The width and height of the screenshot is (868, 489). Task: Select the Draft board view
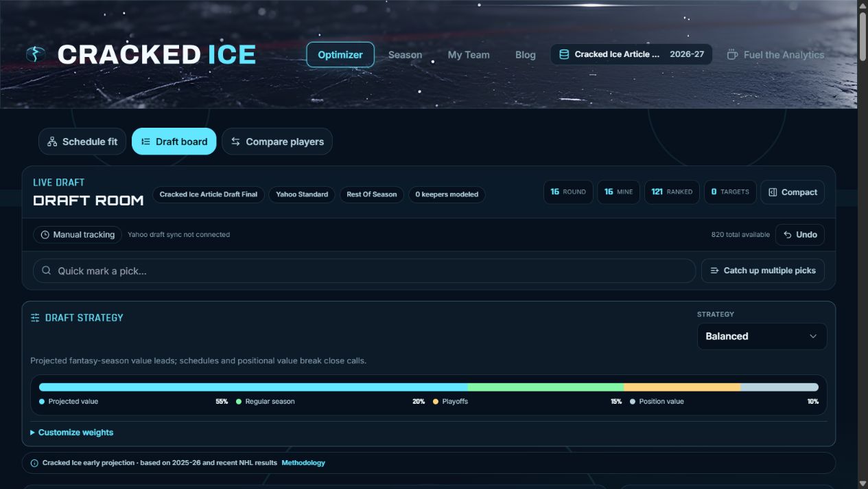pos(174,141)
